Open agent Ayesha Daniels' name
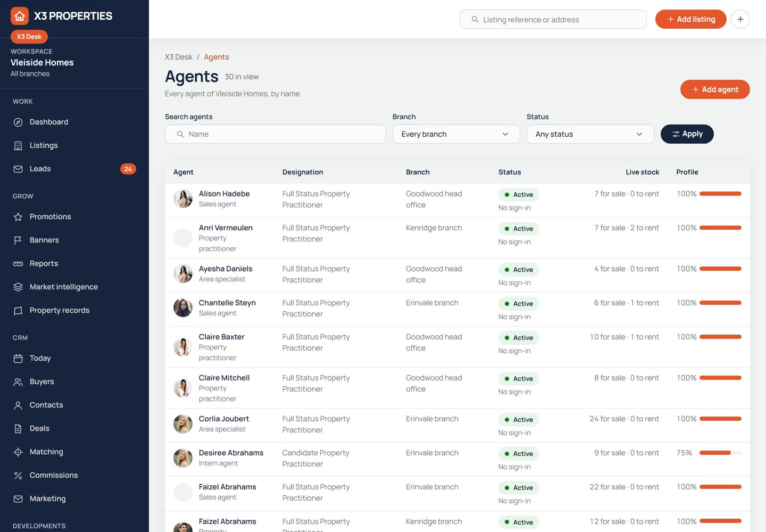 click(x=226, y=269)
